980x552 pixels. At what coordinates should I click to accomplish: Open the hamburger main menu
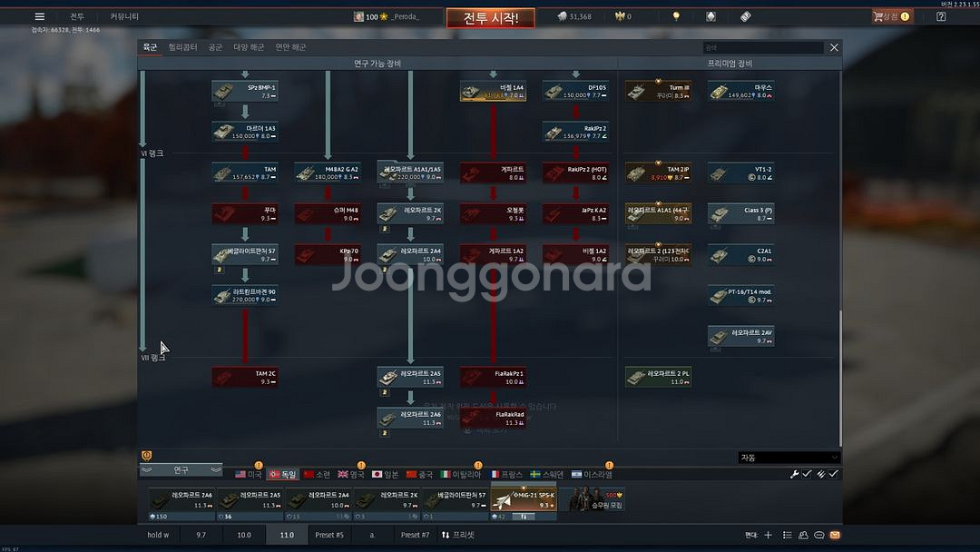pyautogui.click(x=39, y=16)
